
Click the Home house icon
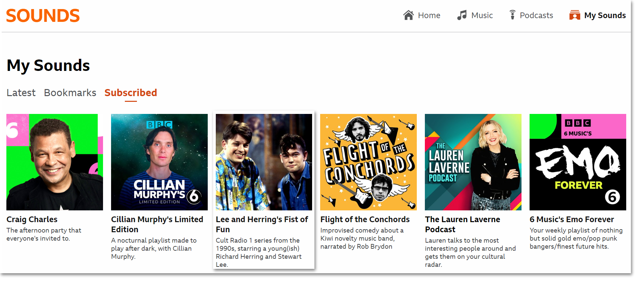tap(408, 15)
